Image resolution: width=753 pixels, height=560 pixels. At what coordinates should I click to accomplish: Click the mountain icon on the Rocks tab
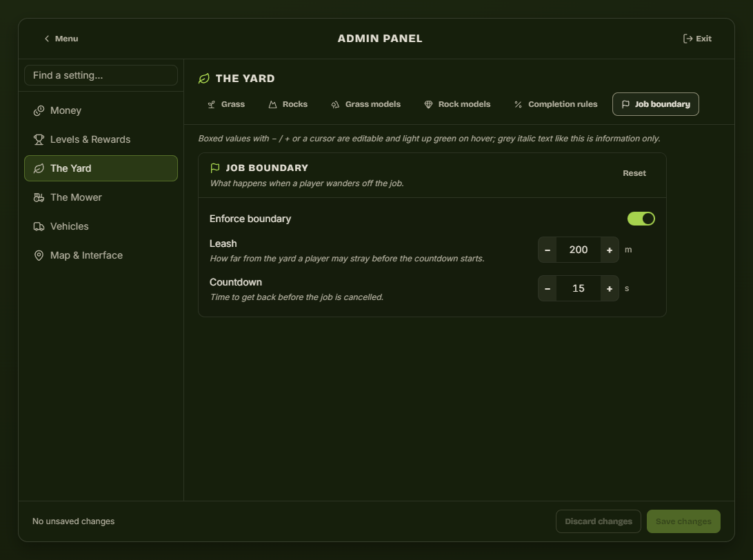click(x=273, y=104)
